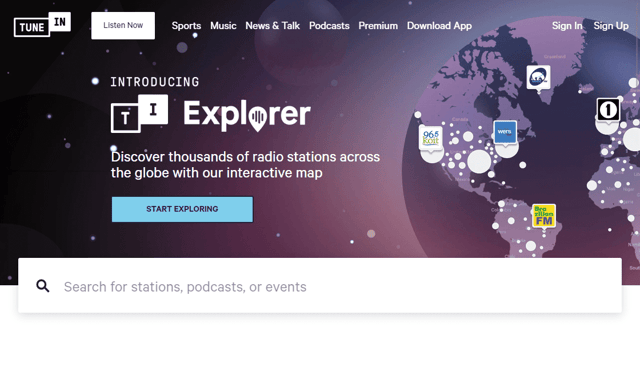Open the Premium page link
Image resolution: width=640 pixels, height=372 pixels.
(378, 26)
